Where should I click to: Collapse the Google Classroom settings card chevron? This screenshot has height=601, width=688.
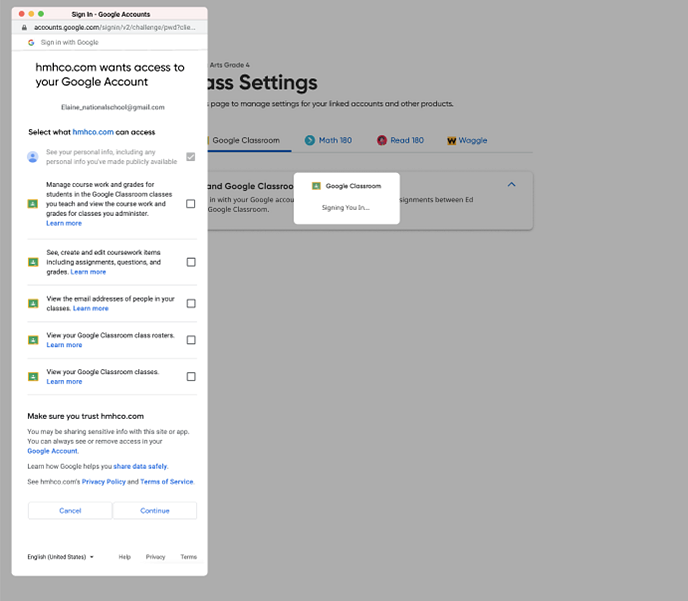coord(511,185)
